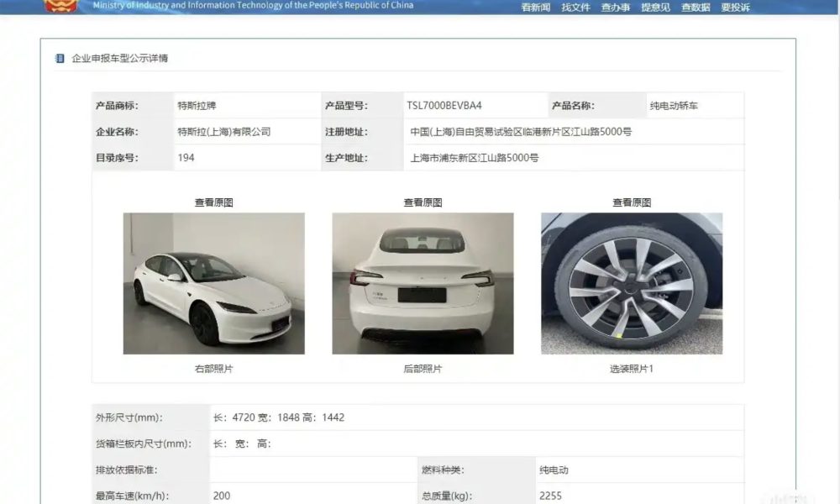
Task: Open the 查数据 menu item
Action: (696, 8)
